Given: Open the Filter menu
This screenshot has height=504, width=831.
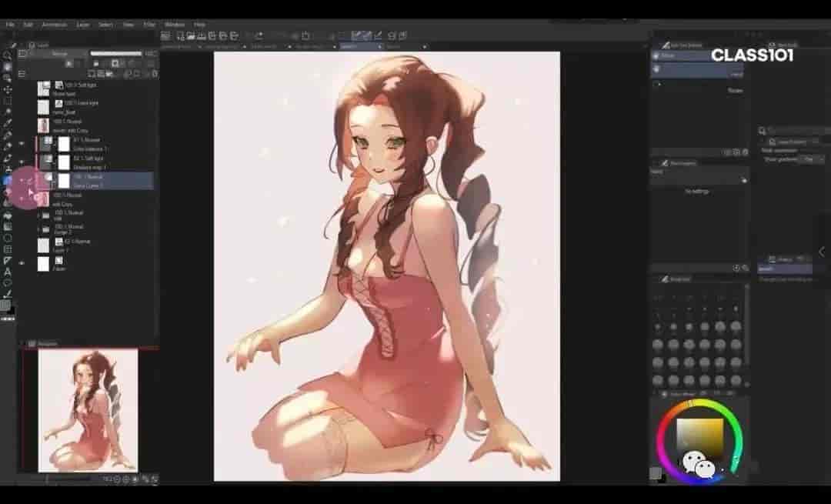Looking at the screenshot, I should pyautogui.click(x=149, y=25).
